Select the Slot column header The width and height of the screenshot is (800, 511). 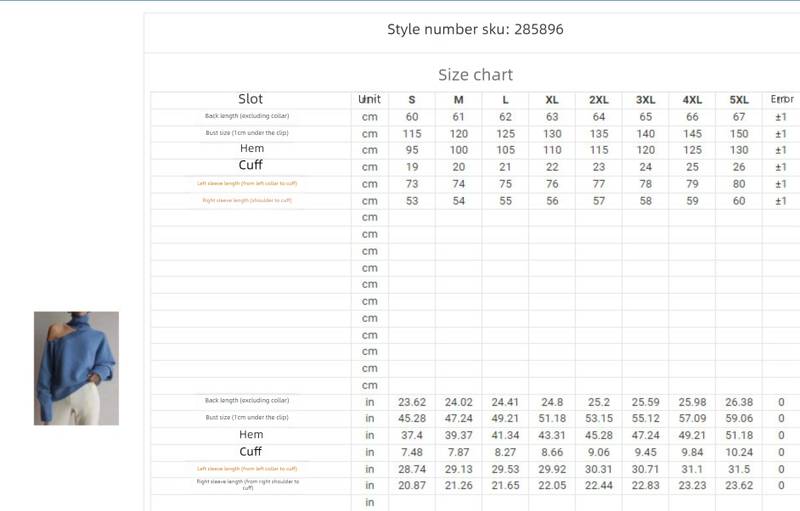[x=251, y=99]
